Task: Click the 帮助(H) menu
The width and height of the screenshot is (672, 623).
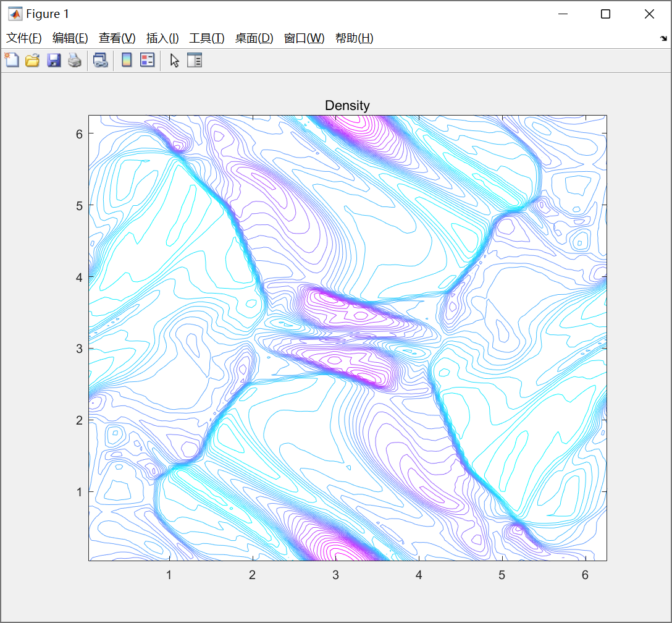Action: pyautogui.click(x=354, y=38)
